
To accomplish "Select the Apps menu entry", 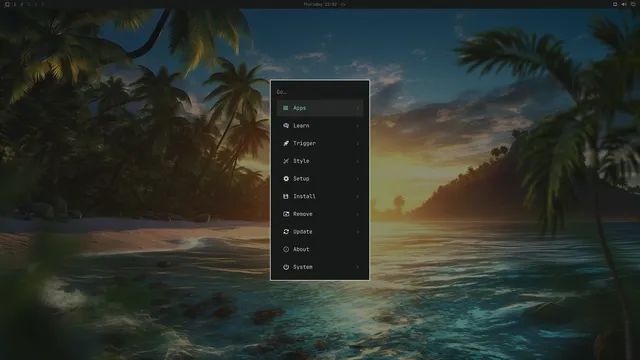I will [x=320, y=108].
